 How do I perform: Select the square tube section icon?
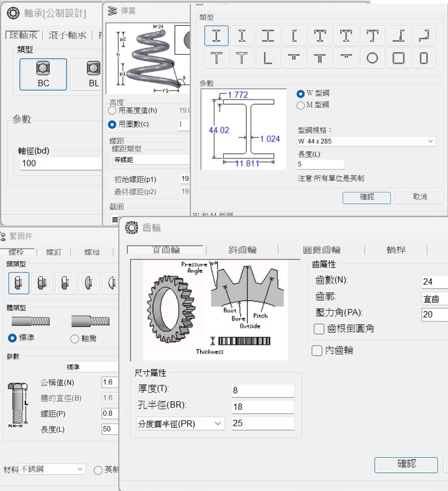click(x=398, y=58)
